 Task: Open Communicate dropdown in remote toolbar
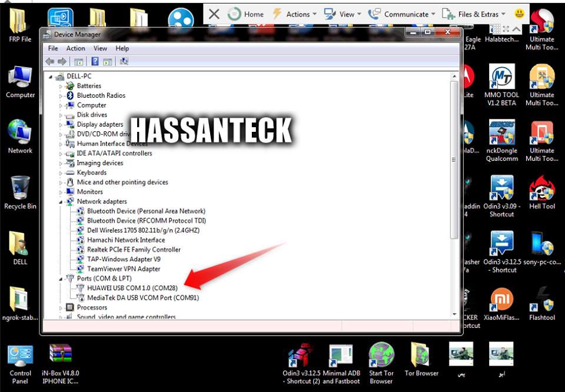[x=401, y=14]
